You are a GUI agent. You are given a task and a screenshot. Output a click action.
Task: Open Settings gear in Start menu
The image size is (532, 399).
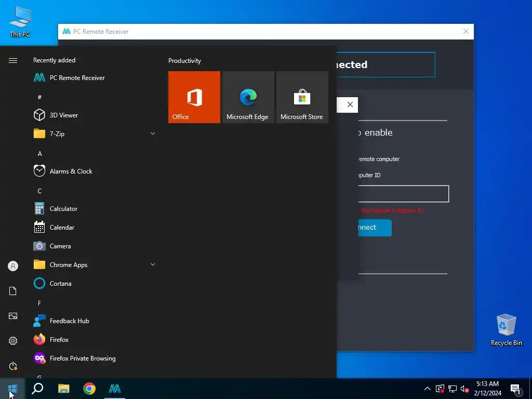coord(13,341)
